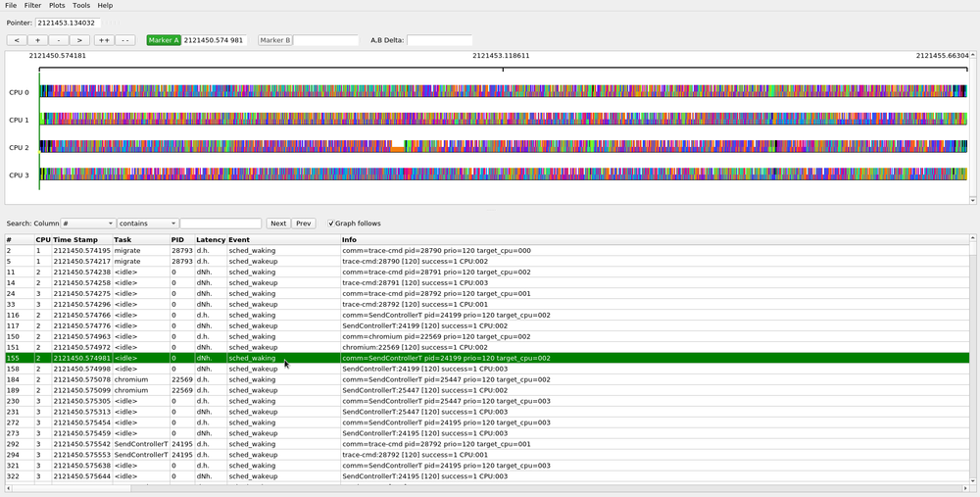The width and height of the screenshot is (980, 497).
Task: Select row 'chromium:22569 [120] success=1 CPU:002'
Action: pyautogui.click(x=487, y=347)
